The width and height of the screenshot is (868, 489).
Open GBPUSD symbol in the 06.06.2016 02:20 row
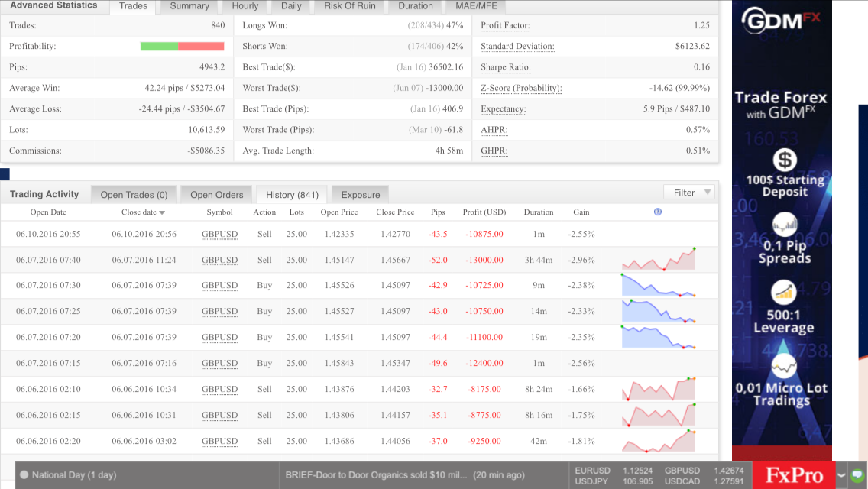[219, 442]
